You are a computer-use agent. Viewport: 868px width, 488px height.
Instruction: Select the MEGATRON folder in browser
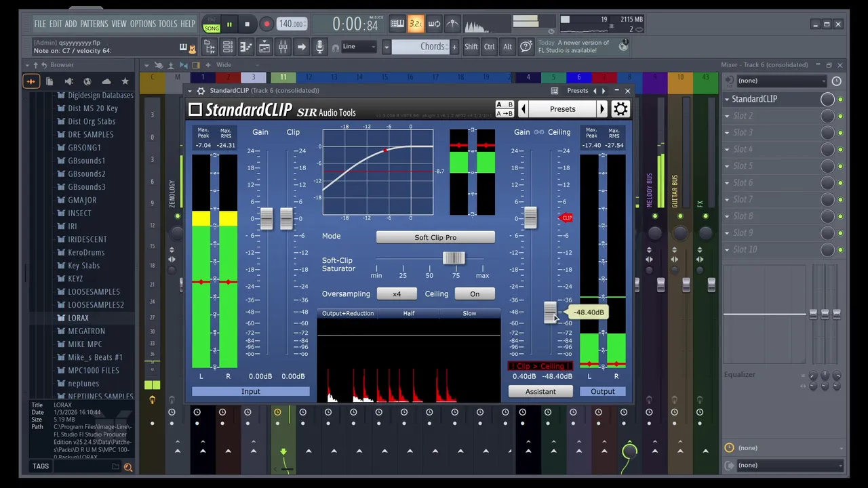coord(86,331)
